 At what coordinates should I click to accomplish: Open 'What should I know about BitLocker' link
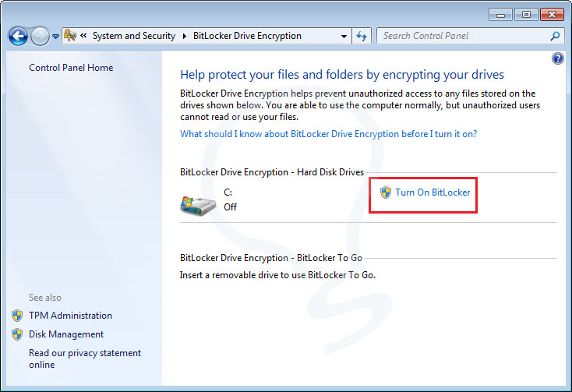click(x=328, y=134)
